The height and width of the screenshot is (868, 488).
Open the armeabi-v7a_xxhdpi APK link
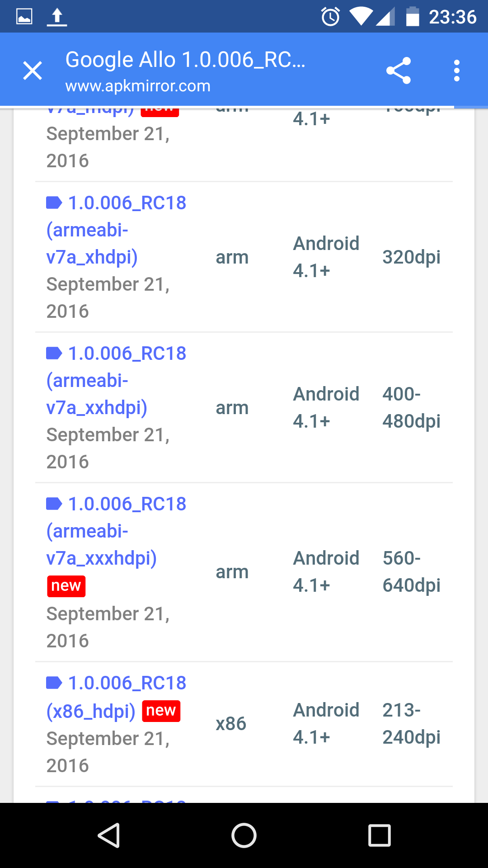tap(116, 380)
